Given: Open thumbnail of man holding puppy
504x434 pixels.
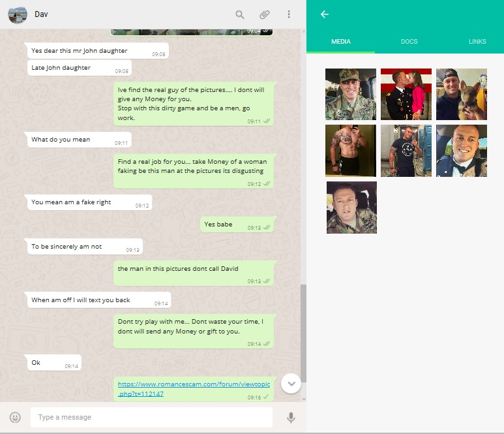Looking at the screenshot, I should point(461,94).
